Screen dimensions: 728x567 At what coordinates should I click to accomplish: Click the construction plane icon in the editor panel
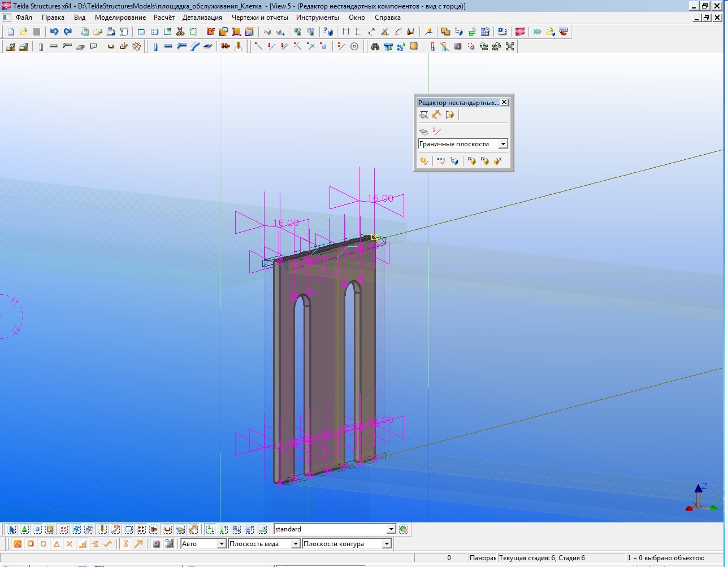423,132
